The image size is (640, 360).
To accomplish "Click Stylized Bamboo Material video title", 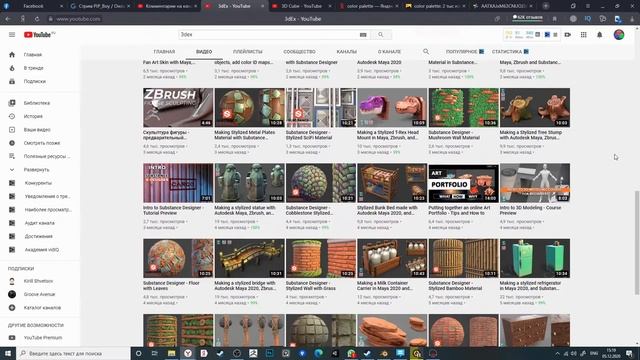I will (455, 286).
